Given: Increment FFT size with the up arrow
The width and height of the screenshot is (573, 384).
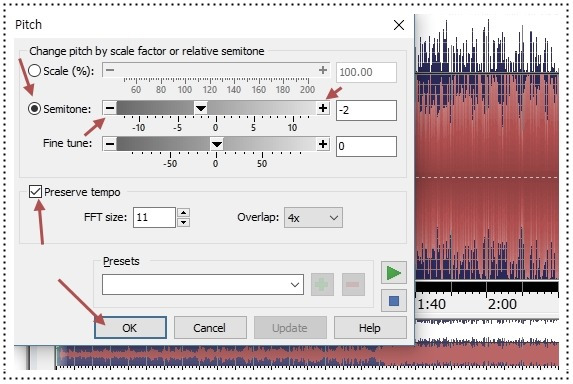Looking at the screenshot, I should tap(183, 213).
